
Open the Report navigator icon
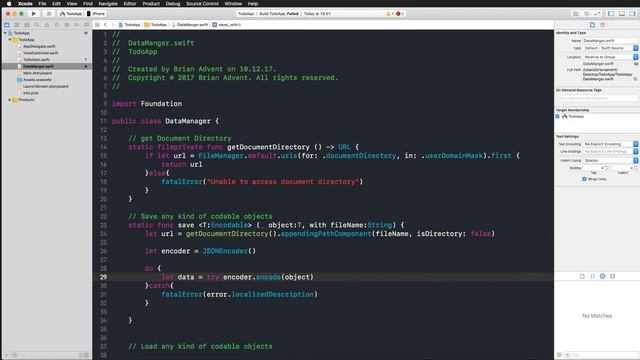(86, 25)
